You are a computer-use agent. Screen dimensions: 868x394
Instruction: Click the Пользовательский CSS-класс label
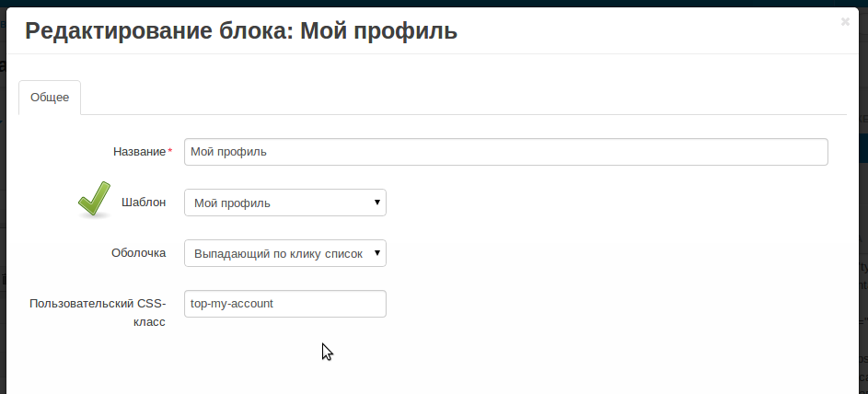98,312
